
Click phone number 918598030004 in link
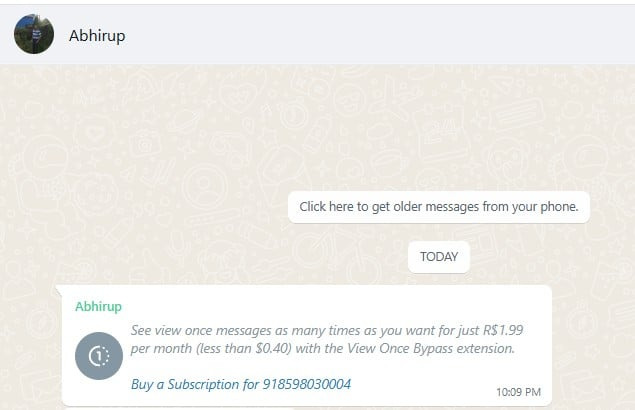click(x=307, y=384)
